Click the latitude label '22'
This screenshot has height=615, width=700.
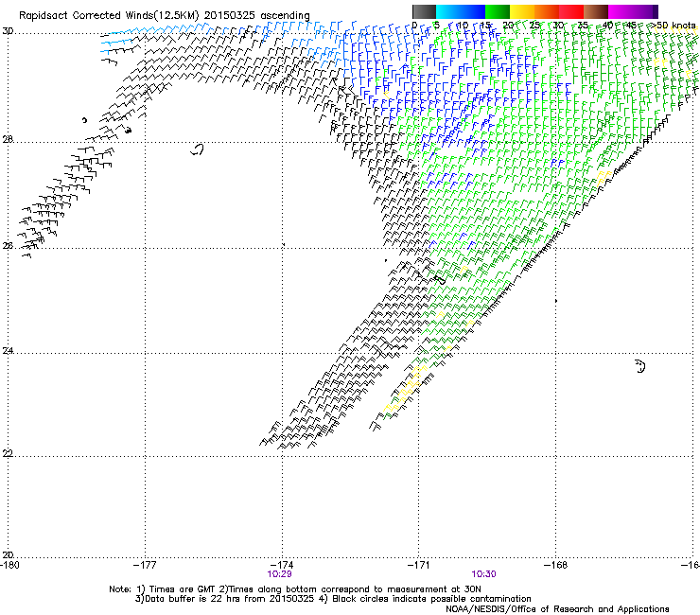[8, 454]
